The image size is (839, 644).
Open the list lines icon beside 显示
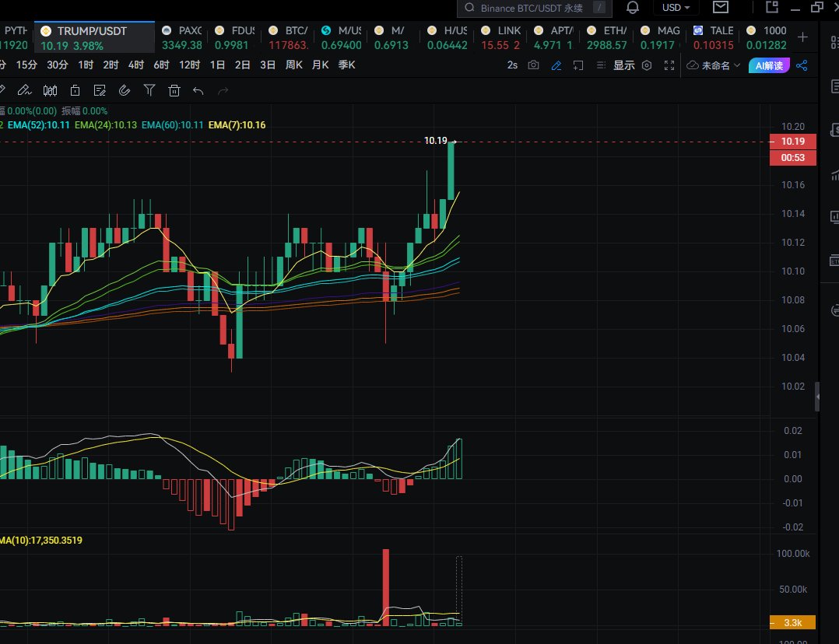tap(601, 65)
